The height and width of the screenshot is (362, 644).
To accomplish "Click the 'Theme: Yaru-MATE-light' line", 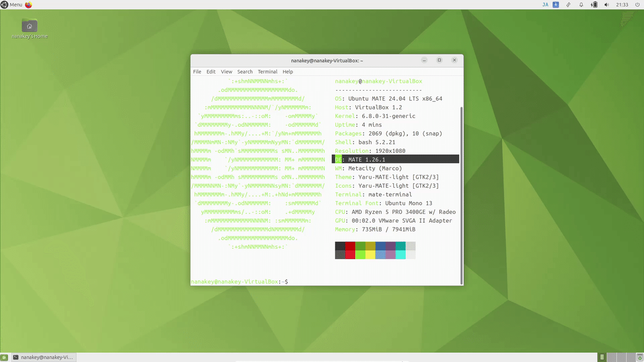I will pos(387,177).
